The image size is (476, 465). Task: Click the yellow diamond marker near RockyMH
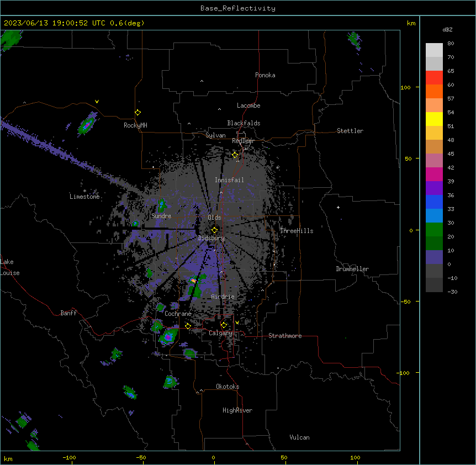coord(138,113)
